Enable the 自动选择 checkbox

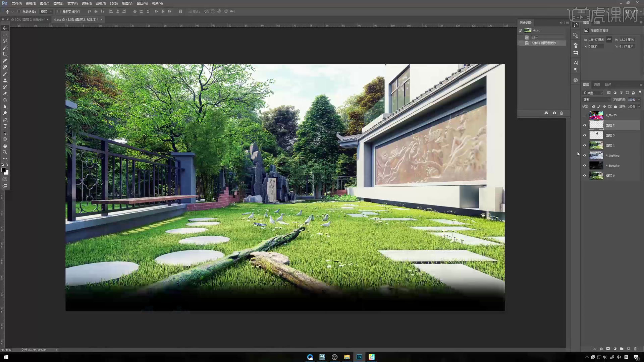tap(19, 11)
